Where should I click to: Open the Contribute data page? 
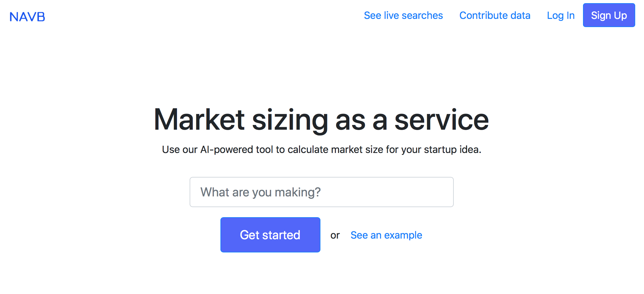[495, 15]
